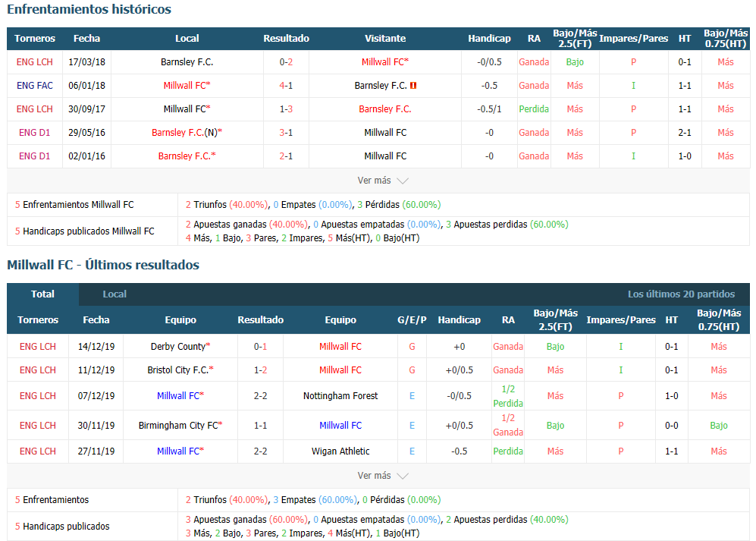Select handicap value +0 for Derby County match
This screenshot has height=541, width=756.
click(459, 347)
